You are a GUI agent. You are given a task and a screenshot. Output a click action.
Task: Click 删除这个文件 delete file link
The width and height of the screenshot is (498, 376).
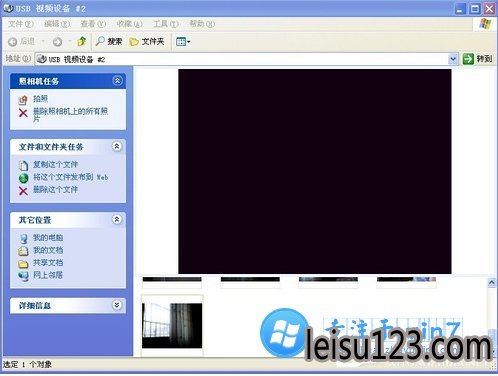pyautogui.click(x=55, y=190)
